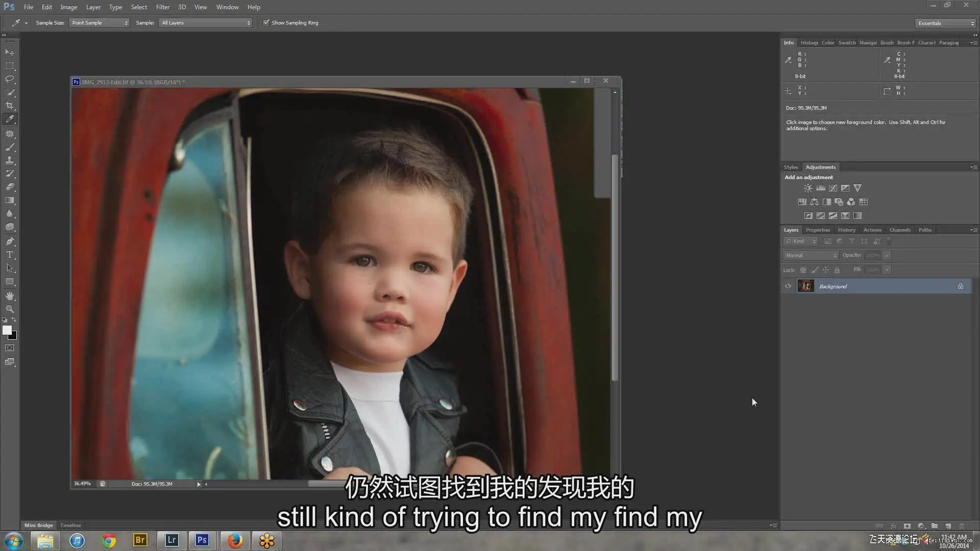The width and height of the screenshot is (980, 551).
Task: Select the Crop tool
Action: click(10, 106)
